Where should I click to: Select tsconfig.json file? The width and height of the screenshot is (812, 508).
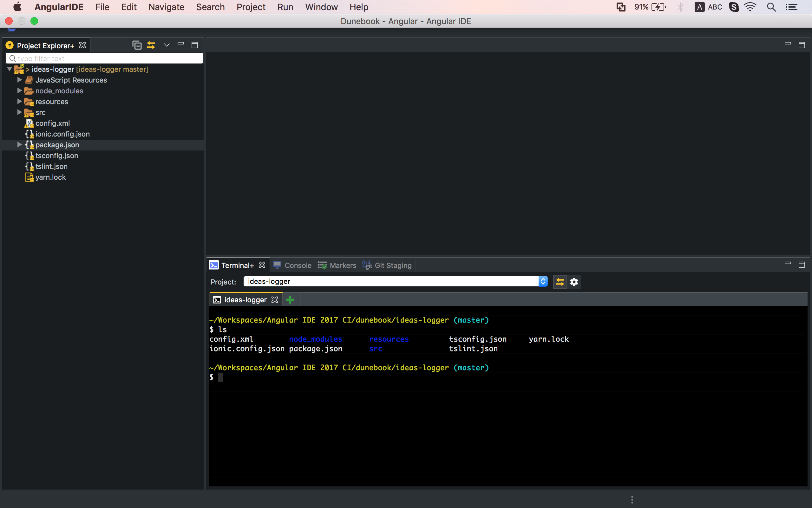(57, 156)
